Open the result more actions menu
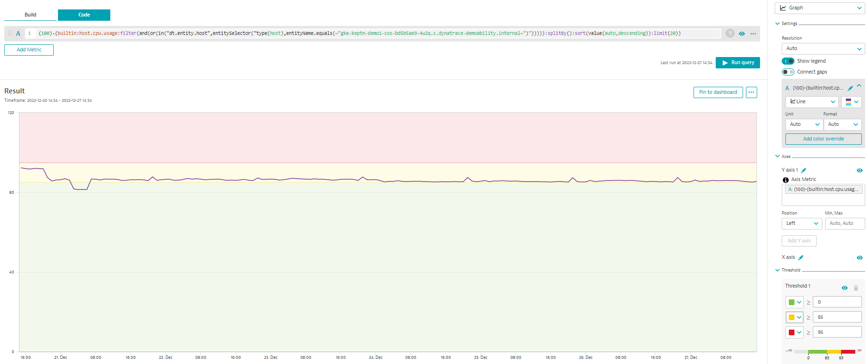 (x=751, y=92)
